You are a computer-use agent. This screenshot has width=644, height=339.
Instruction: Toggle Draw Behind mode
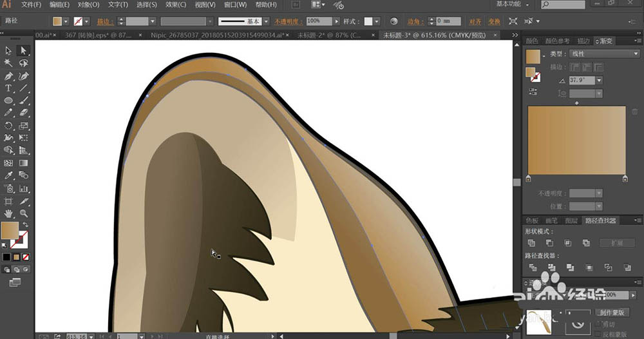[17, 269]
